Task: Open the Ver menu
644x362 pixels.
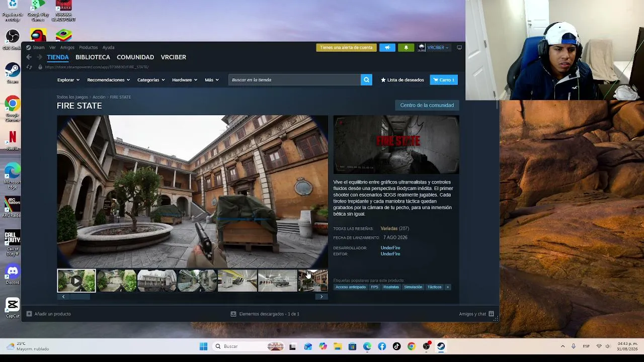Action: tap(52, 48)
